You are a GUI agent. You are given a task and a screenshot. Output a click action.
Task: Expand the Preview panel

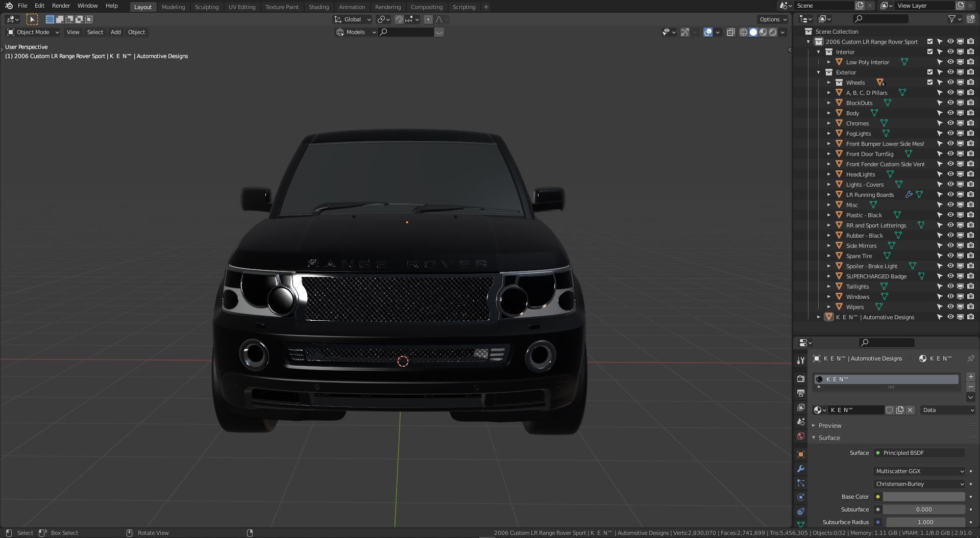(829, 426)
